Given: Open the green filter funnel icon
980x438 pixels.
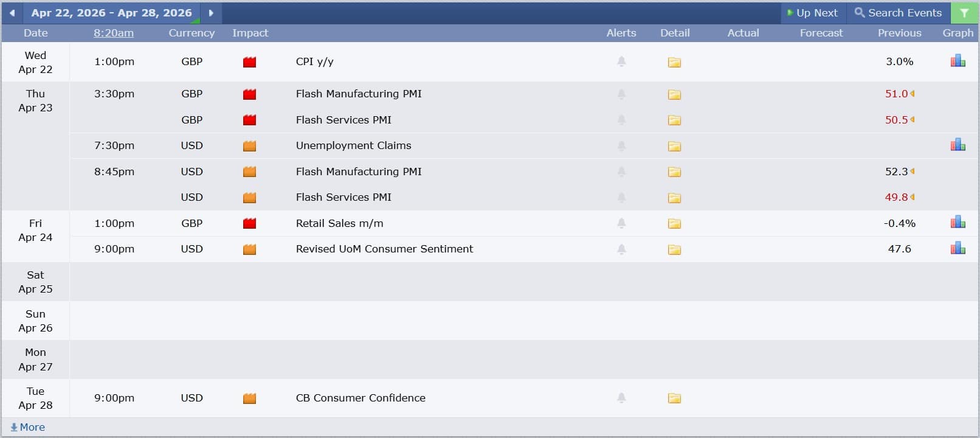Looking at the screenshot, I should tap(964, 13).
